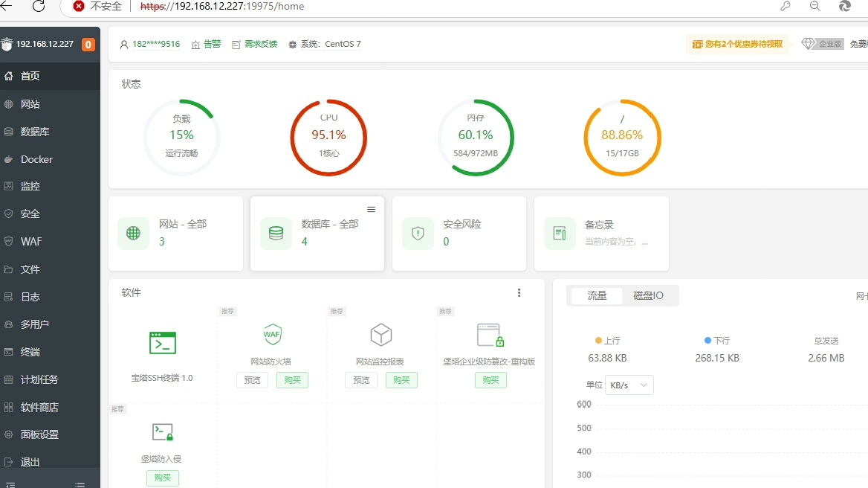868x488 pixels.
Task: Click the 软件商店 grid icon in sidebar
Action: pyautogui.click(x=8, y=407)
